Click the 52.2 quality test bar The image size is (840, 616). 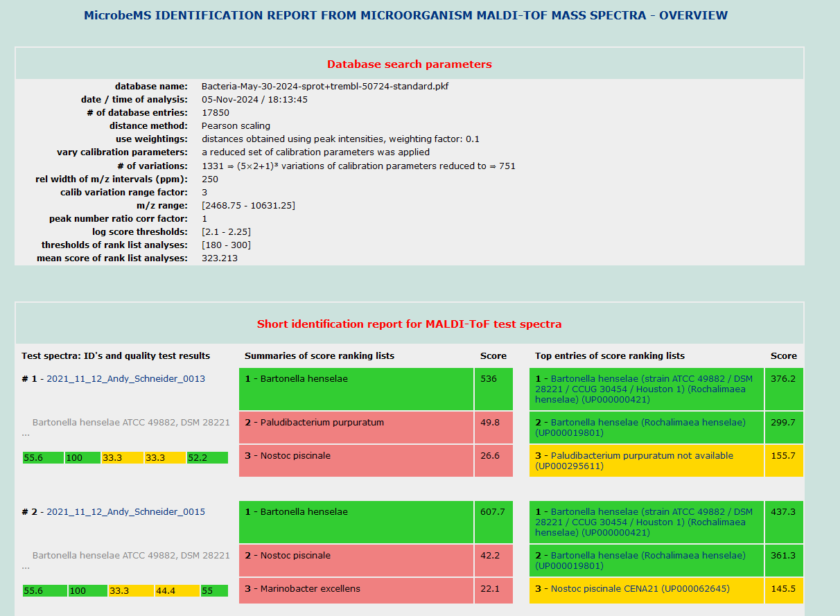click(x=207, y=457)
